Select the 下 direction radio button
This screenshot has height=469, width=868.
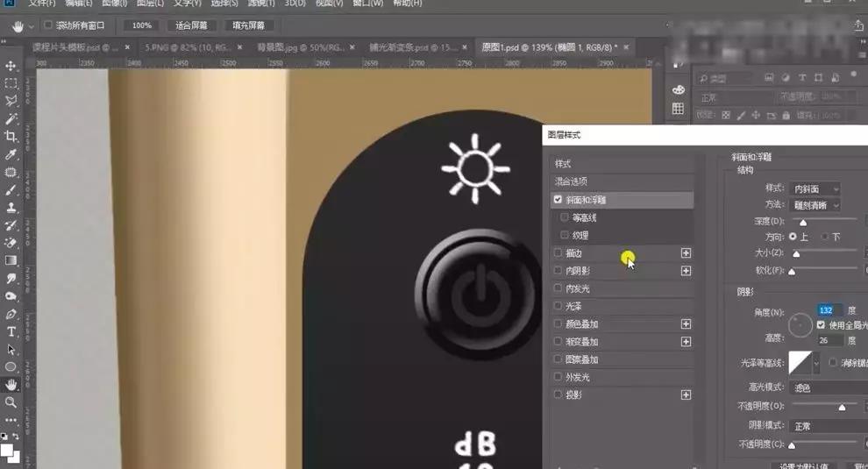[825, 237]
